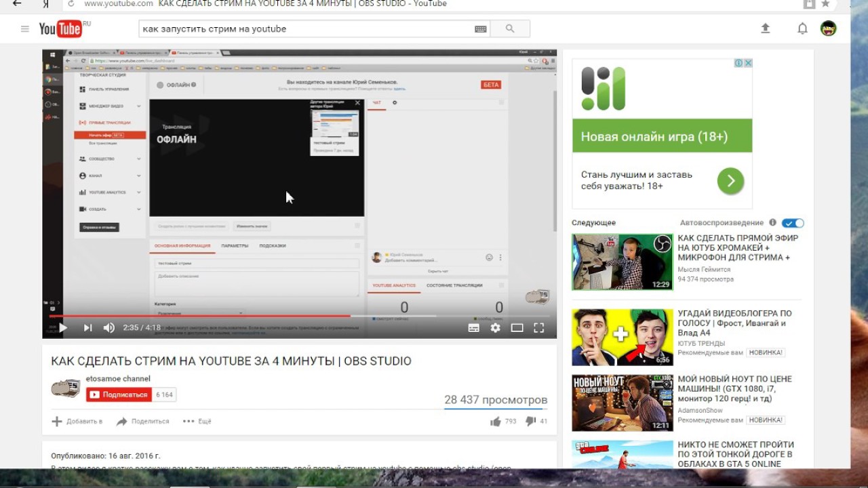Open the notifications bell

click(x=802, y=28)
